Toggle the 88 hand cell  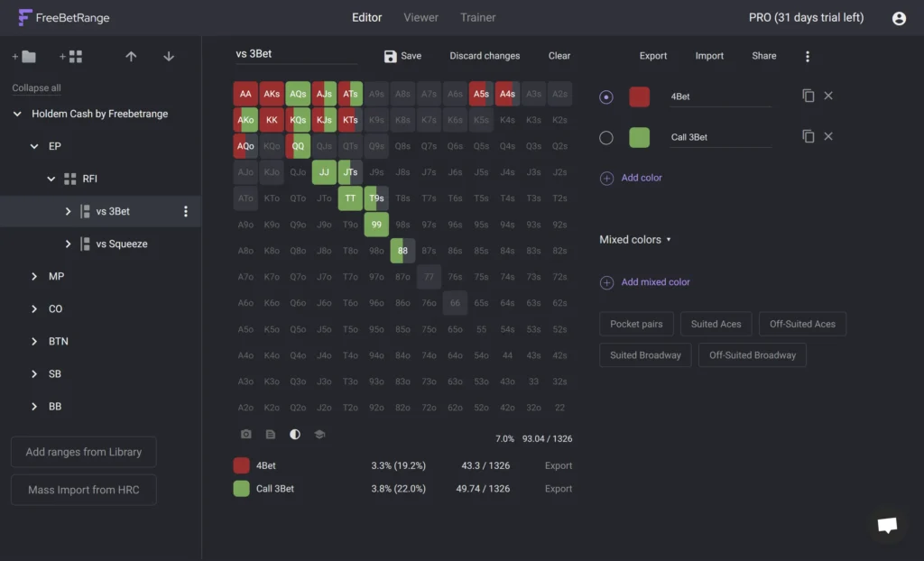[402, 251]
